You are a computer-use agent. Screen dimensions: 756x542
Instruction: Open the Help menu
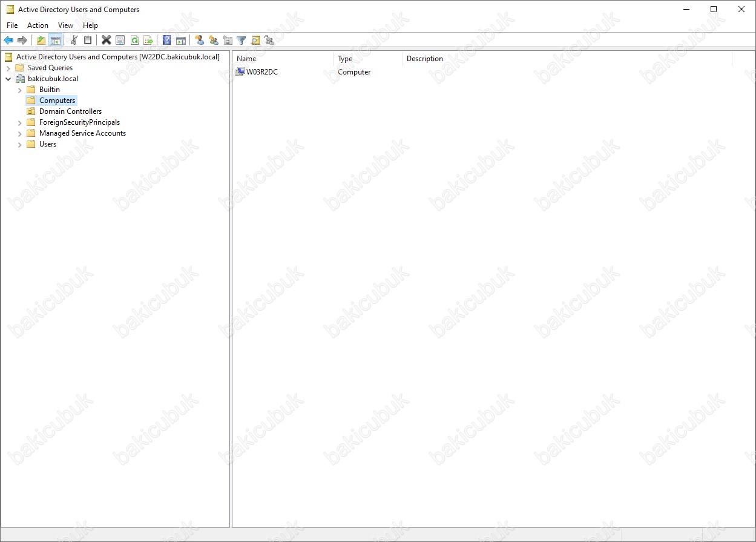[x=90, y=25]
